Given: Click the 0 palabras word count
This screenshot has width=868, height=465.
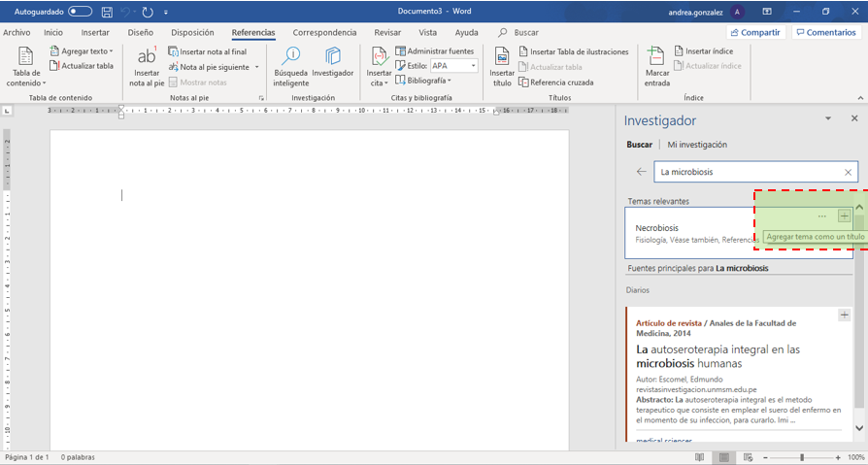Looking at the screenshot, I should [x=77, y=457].
